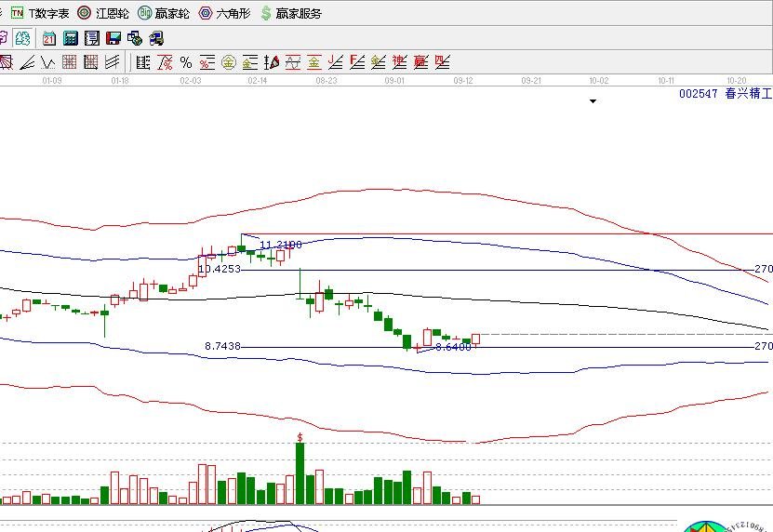Select the J angle lines tool
This screenshot has height=532, width=773.
(335, 62)
